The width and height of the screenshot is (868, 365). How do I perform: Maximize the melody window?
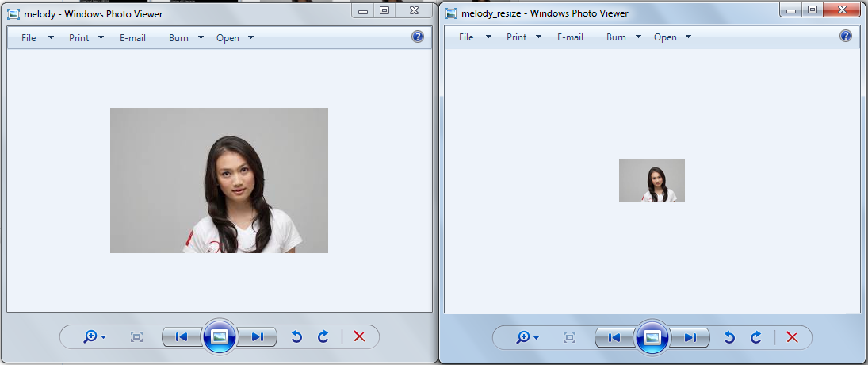[384, 10]
